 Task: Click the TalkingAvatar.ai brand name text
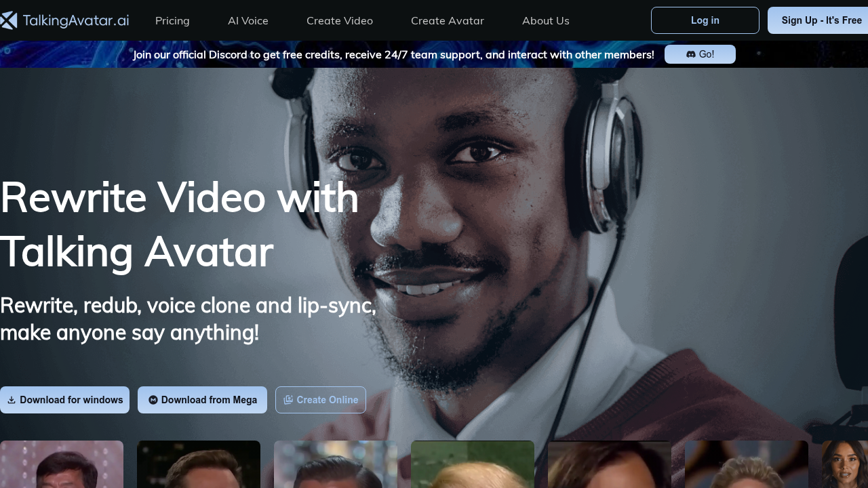click(75, 20)
